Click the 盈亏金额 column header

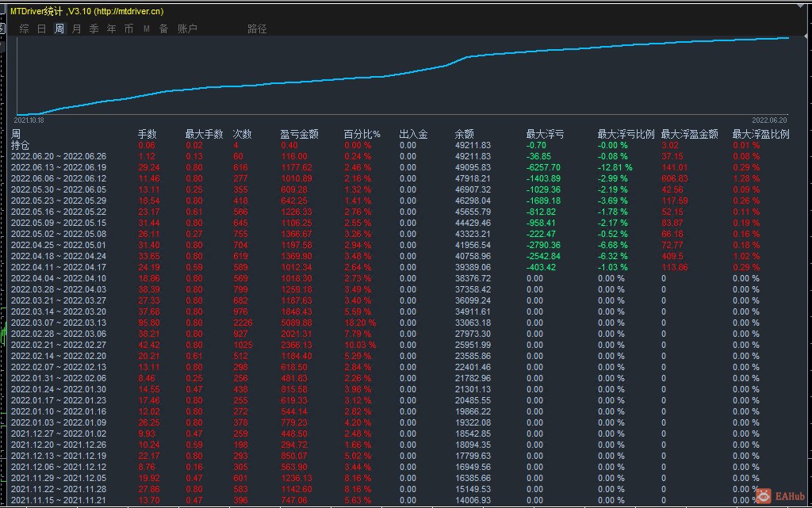pyautogui.click(x=299, y=135)
